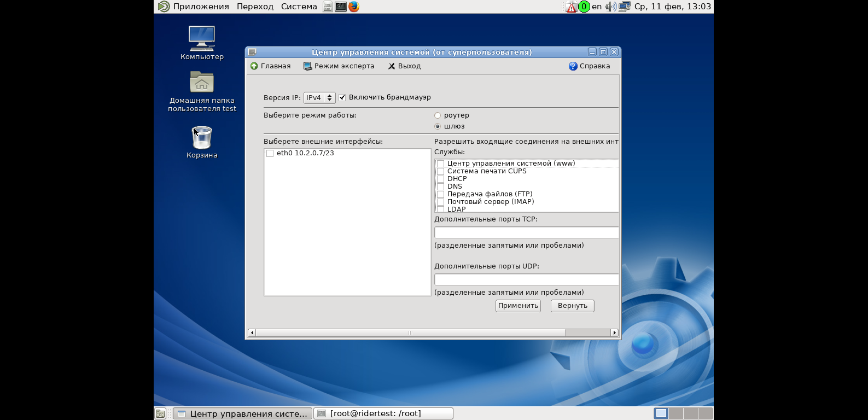
Task: Switch to Режим эксперта
Action: coord(339,66)
